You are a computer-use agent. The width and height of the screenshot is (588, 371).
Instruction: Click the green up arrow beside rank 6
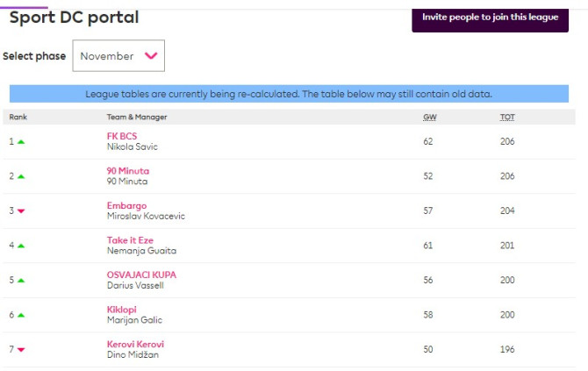point(21,315)
